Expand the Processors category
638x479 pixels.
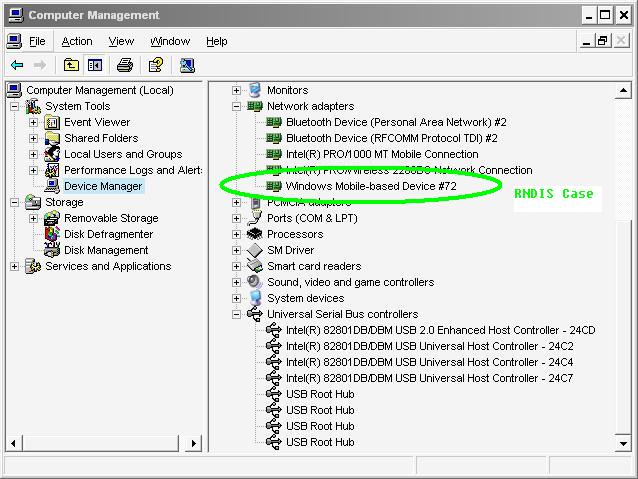pos(236,234)
